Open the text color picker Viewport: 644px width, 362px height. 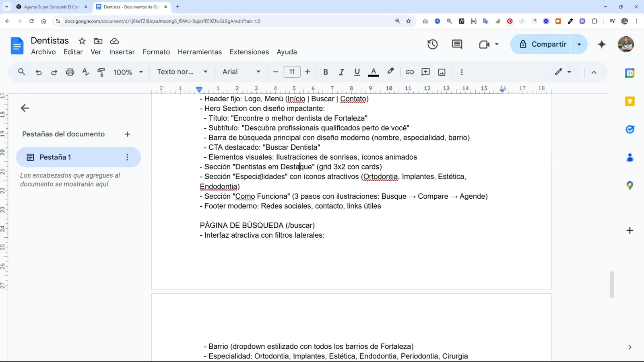pos(374,72)
